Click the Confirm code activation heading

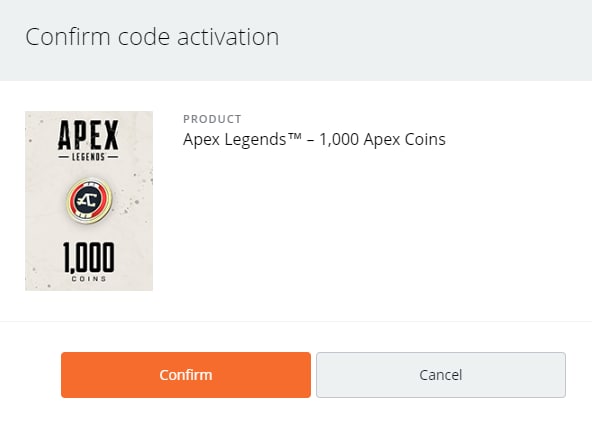point(152,37)
